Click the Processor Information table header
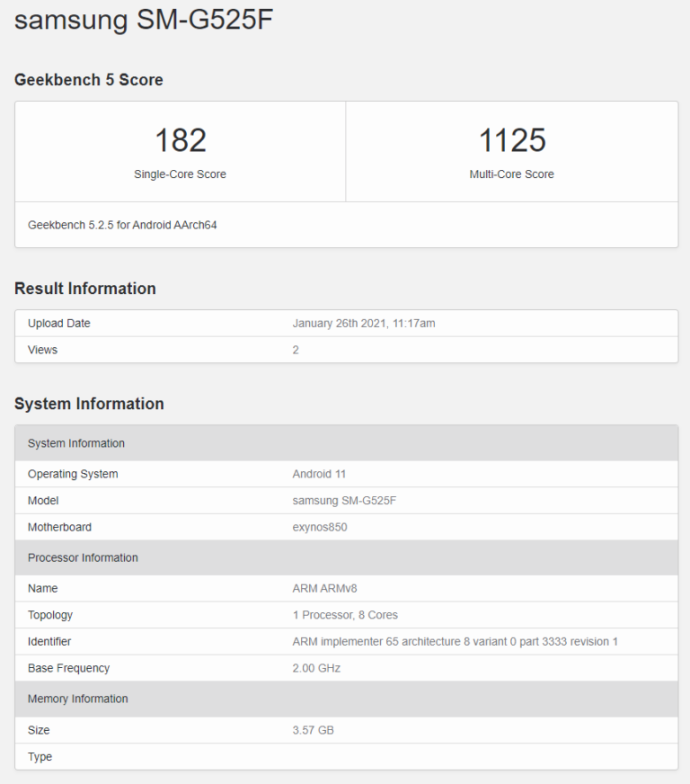Image resolution: width=690 pixels, height=784 pixels. 83,557
